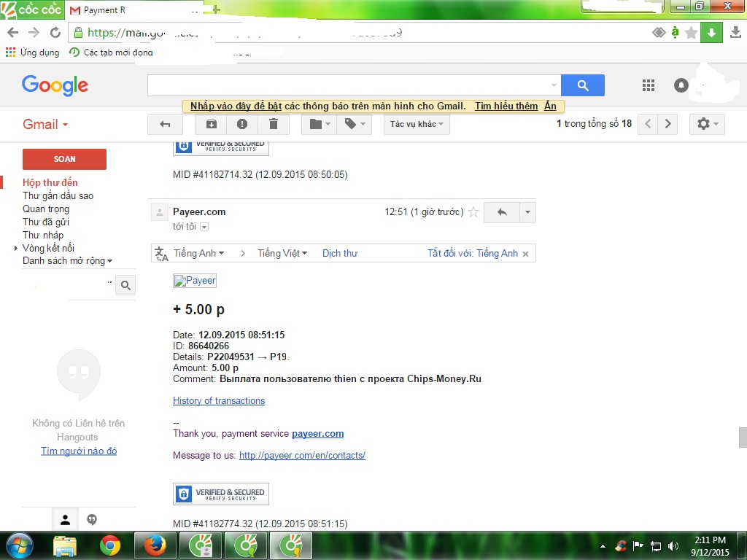Expand the search options arrow
Image resolution: width=747 pixels, height=560 pixels.
click(x=554, y=85)
